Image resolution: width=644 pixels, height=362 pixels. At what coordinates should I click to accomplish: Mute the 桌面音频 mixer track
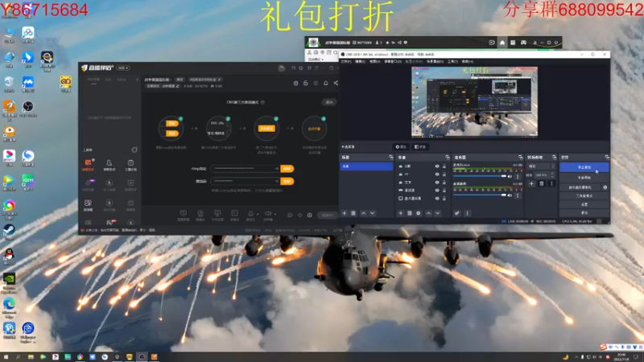point(510,195)
